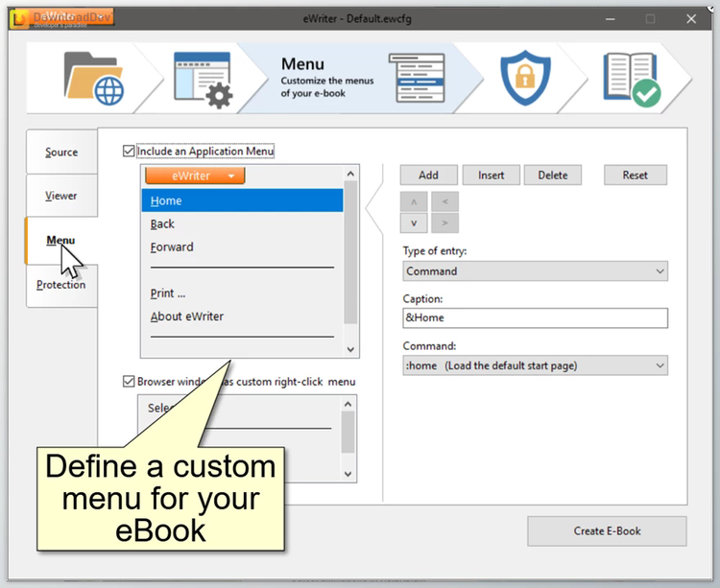
Task: Click the outdent < arrow button
Action: [x=444, y=201]
